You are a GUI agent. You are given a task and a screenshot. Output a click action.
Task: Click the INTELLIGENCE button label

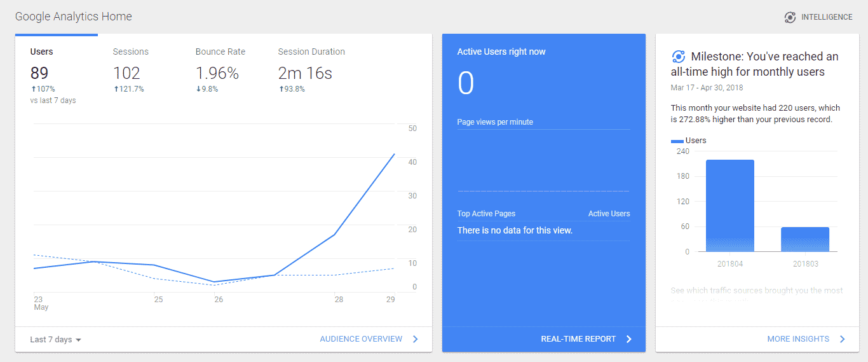click(x=827, y=17)
